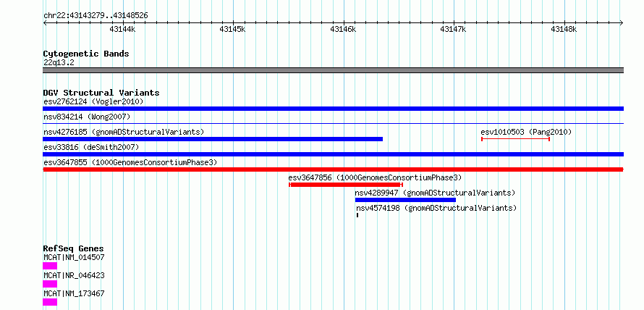Click the 43147k ruler tick label
Image resolution: width=644 pixels, height=310 pixels.
(x=453, y=29)
